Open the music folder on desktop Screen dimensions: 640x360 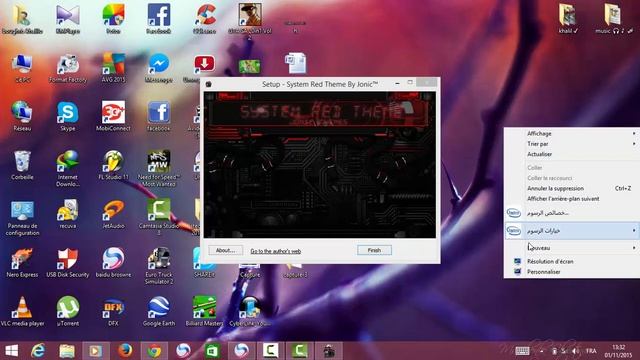(x=613, y=19)
